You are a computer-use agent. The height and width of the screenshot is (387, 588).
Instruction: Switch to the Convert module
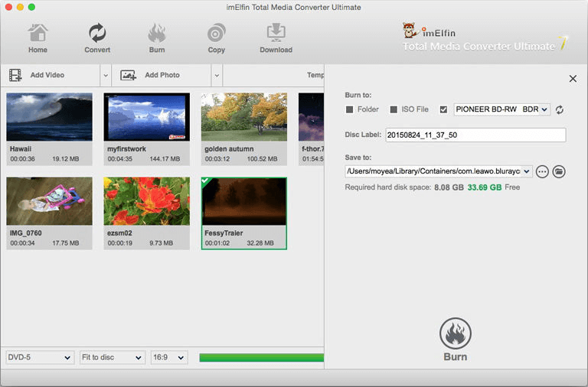click(x=97, y=38)
